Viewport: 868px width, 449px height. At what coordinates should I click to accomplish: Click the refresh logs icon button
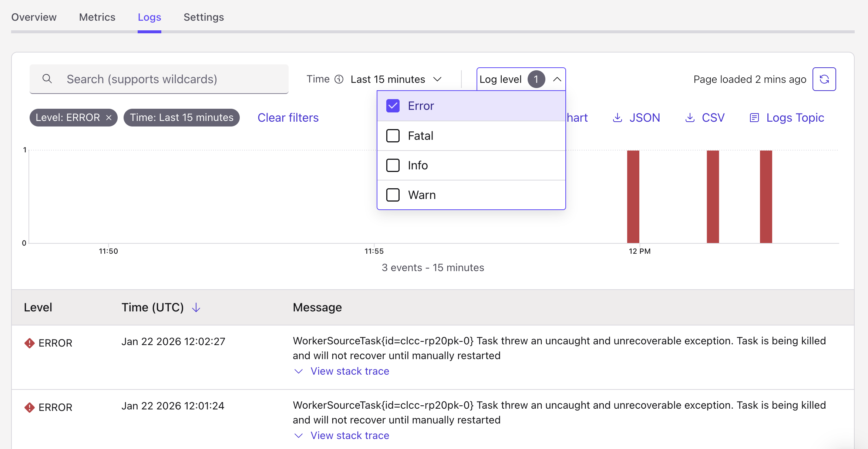pos(824,79)
